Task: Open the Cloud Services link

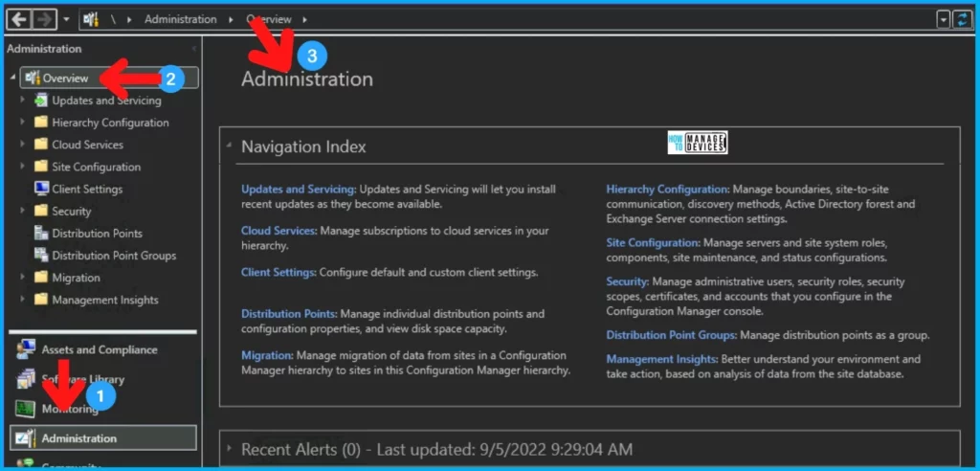Action: point(279,230)
